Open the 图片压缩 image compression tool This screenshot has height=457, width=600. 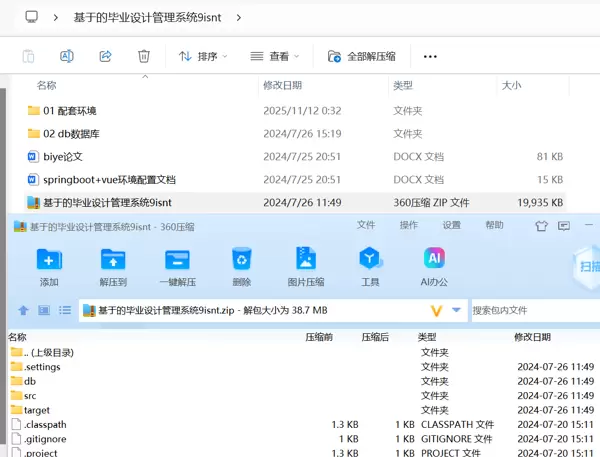pyautogui.click(x=306, y=261)
